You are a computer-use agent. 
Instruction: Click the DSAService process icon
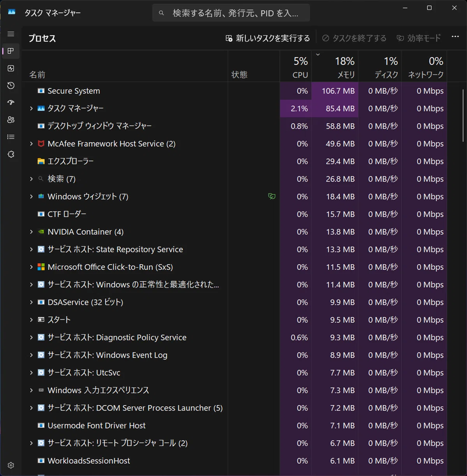tap(41, 302)
